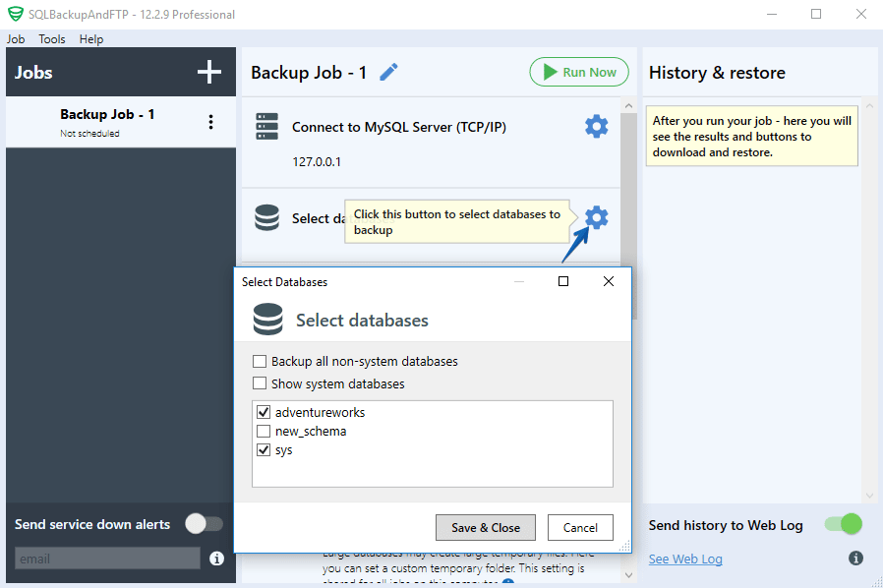
Task: Click the SQLBackupAndFTP shield logo in title bar
Action: tap(16, 14)
